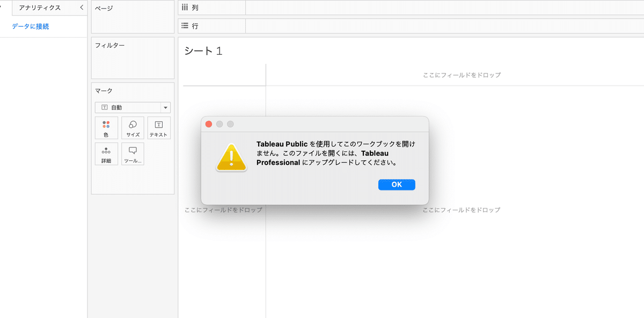Viewport: 644px width, 318px height.
Task: Click the 行 shelf drop area
Action: pos(444,26)
